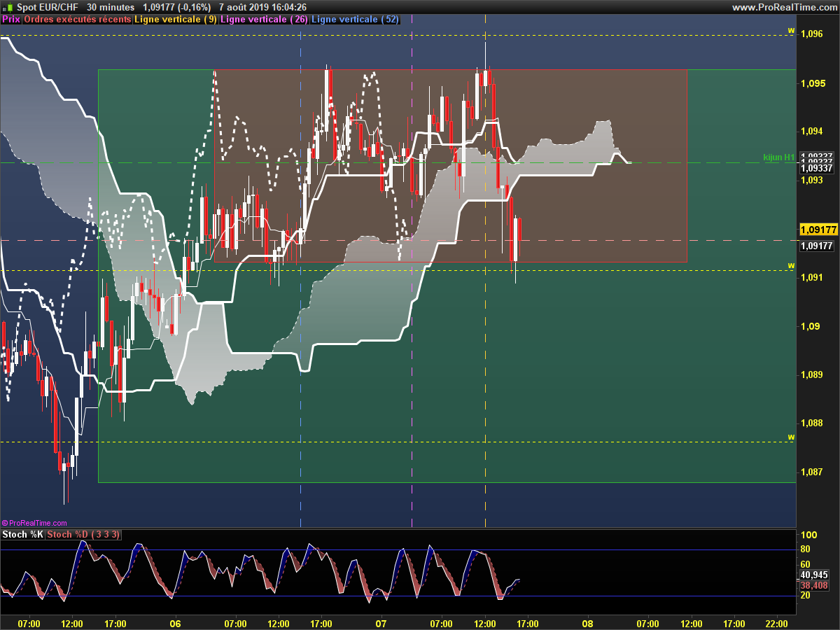Click the 7 août 2019 16:04:26 timestamp

coord(262,7)
